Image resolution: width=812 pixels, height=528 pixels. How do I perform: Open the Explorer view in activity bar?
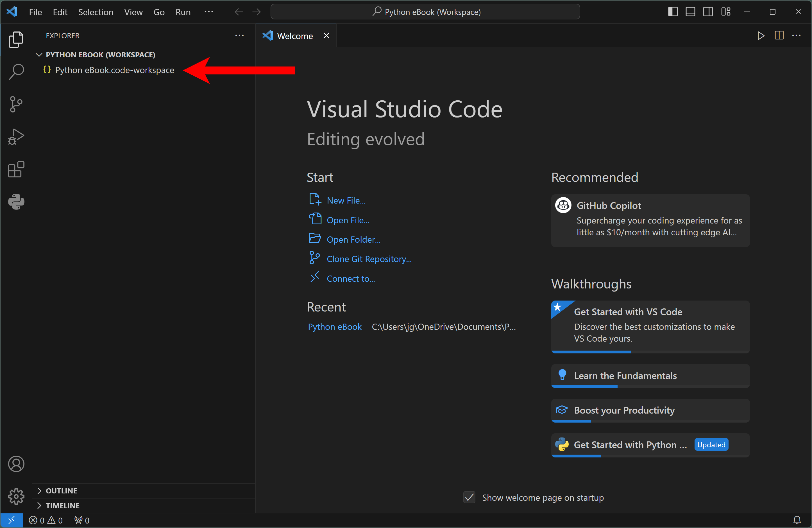(x=16, y=39)
